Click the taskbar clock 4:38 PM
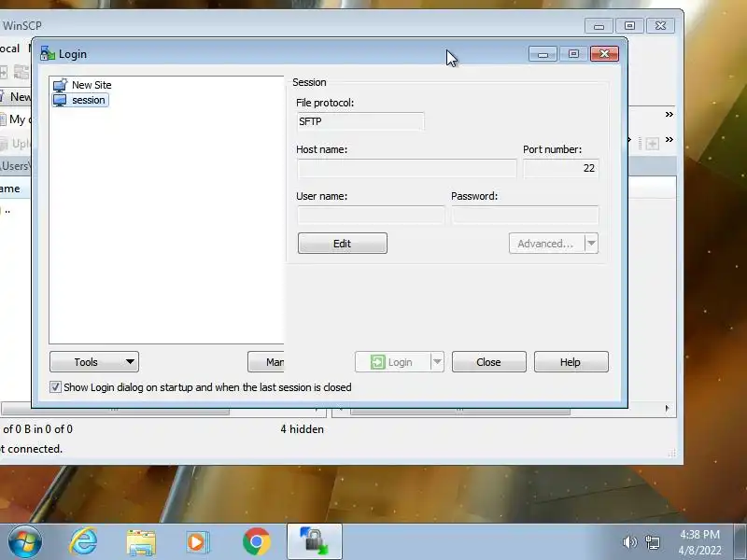Image resolution: width=747 pixels, height=560 pixels. click(699, 534)
